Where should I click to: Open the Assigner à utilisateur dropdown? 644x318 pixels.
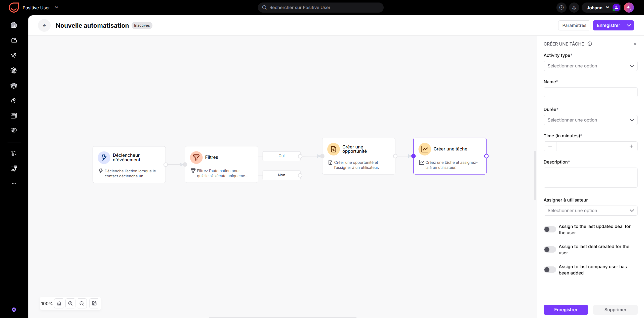[590, 211]
